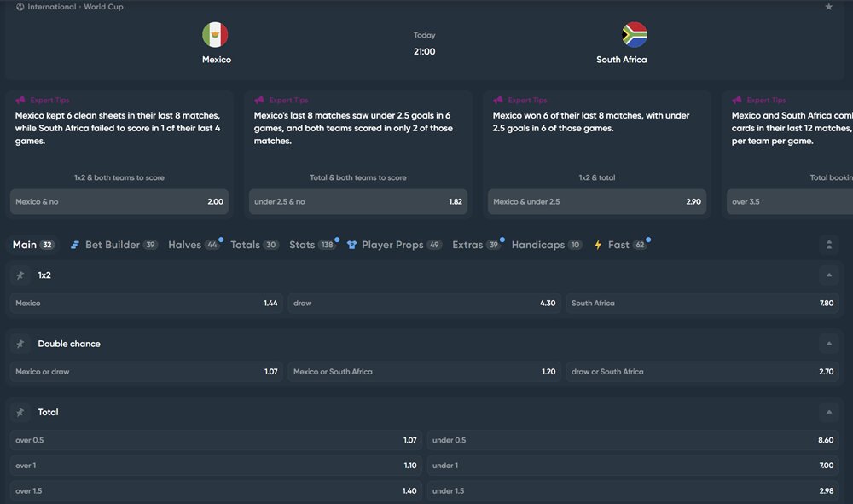The image size is (853, 504).
Task: Switch to the Bet Builder tab
Action: (113, 245)
